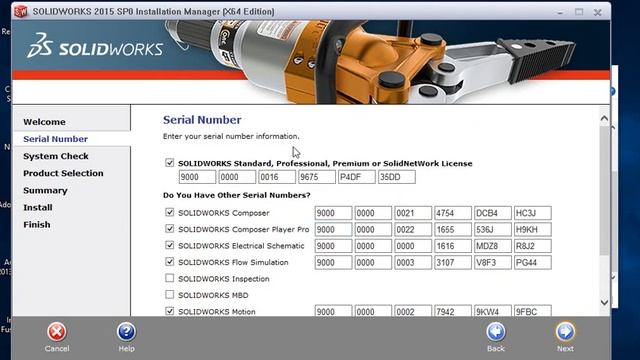Click Flow Simulation field 0003
The image size is (640, 360).
coord(413,262)
